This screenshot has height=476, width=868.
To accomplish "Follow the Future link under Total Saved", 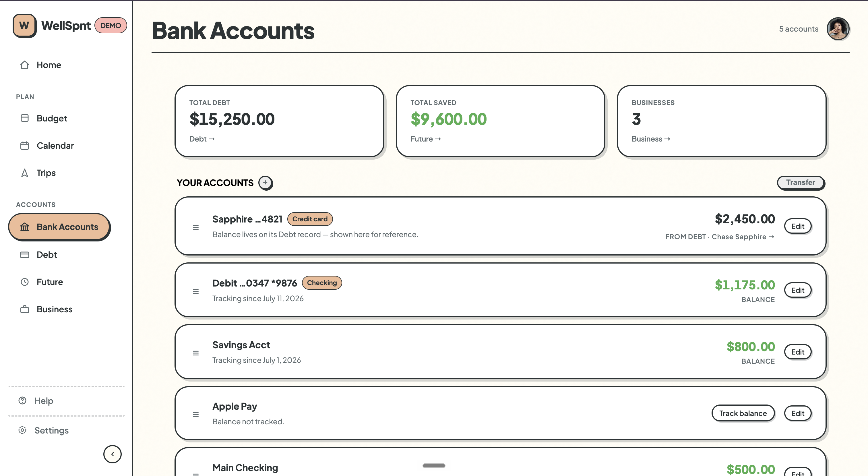I will point(426,139).
